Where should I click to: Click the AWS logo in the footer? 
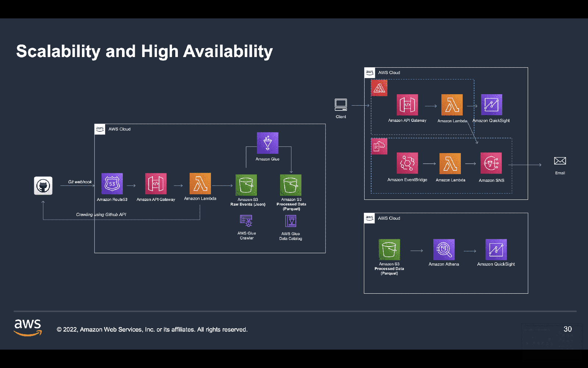click(x=28, y=327)
